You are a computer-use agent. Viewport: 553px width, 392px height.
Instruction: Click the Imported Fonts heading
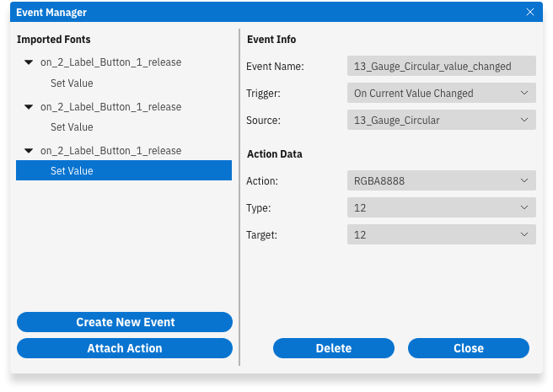(54, 39)
